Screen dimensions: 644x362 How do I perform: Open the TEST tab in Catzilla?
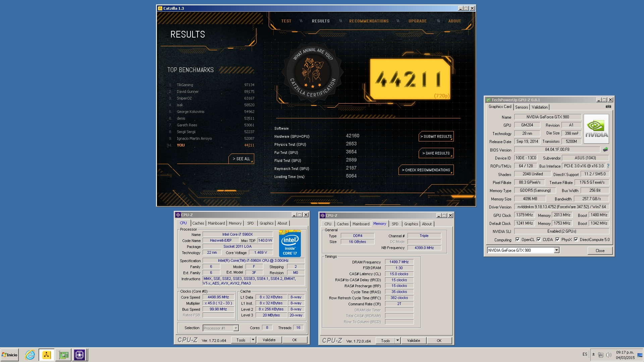[286, 21]
